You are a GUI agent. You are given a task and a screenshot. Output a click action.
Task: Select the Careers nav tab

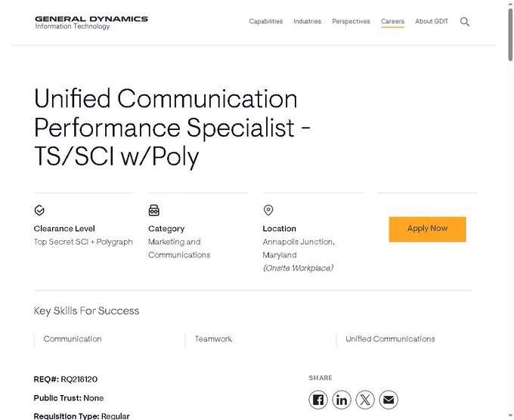pyautogui.click(x=392, y=21)
